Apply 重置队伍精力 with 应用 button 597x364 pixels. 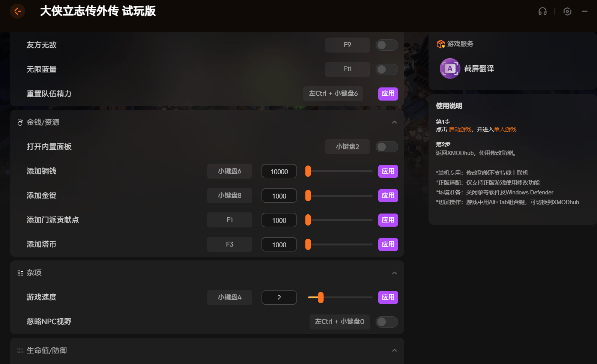[x=388, y=93]
